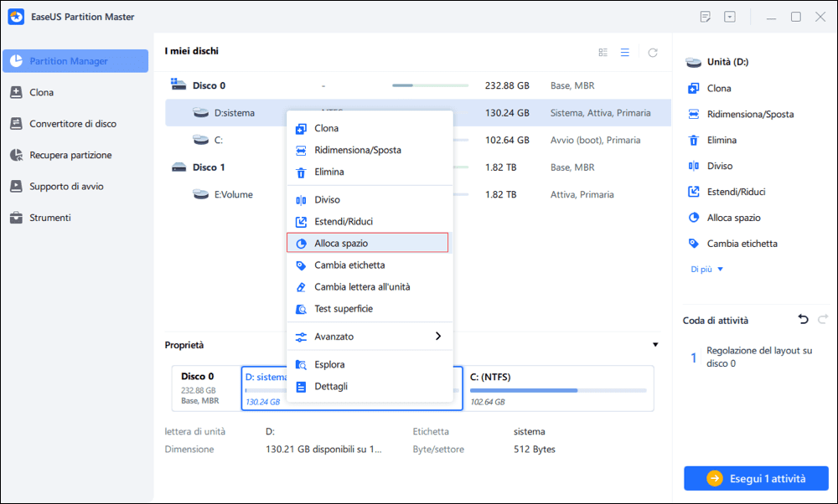Image resolution: width=838 pixels, height=504 pixels.
Task: Click Cambia lettera all'unità icon in menu
Action: tap(302, 287)
